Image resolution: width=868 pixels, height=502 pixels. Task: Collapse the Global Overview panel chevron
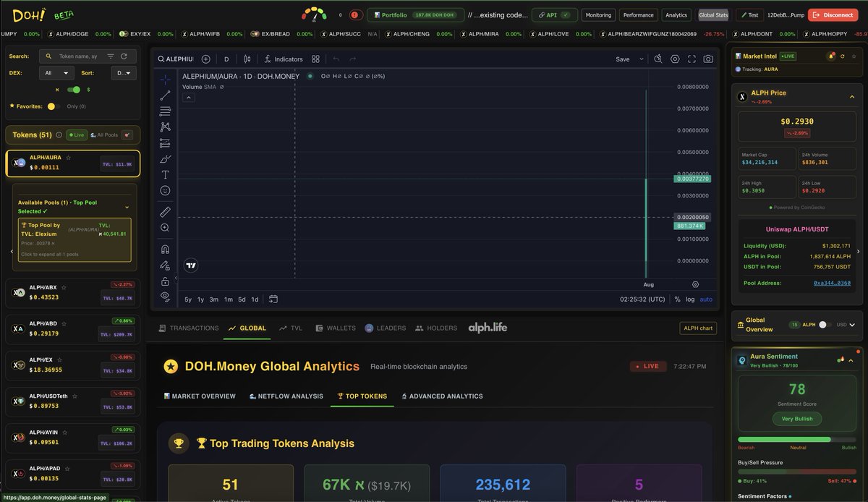[852, 325]
